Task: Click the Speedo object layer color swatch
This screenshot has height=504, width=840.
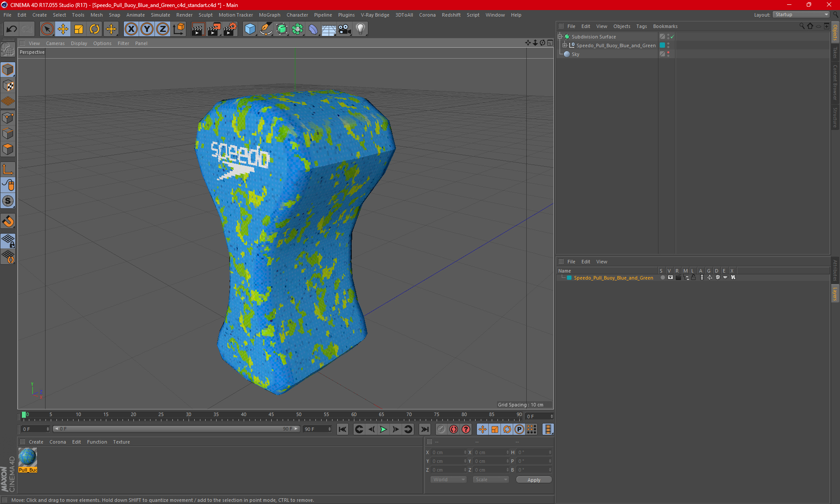Action: tap(662, 45)
